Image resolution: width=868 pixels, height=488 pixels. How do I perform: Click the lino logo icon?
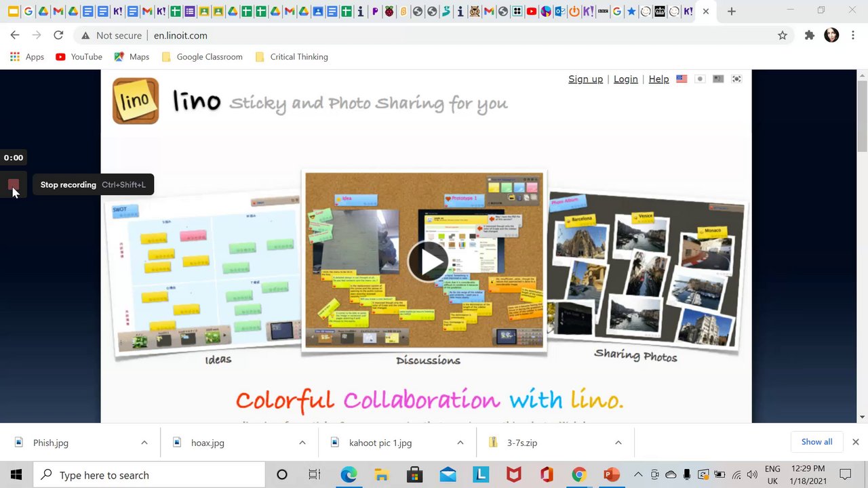point(136,101)
